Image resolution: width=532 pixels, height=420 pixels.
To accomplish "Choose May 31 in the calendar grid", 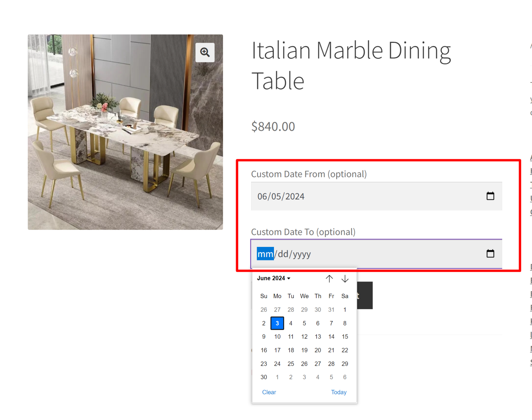I will (331, 310).
